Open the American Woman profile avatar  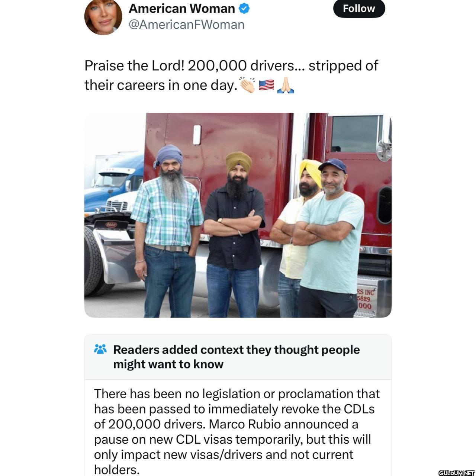coord(103,17)
